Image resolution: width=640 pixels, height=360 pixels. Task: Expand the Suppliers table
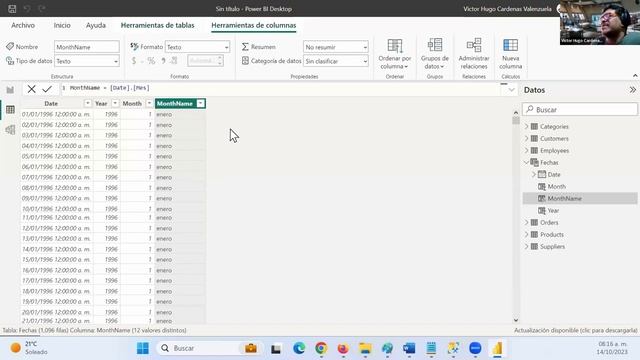[x=527, y=247]
